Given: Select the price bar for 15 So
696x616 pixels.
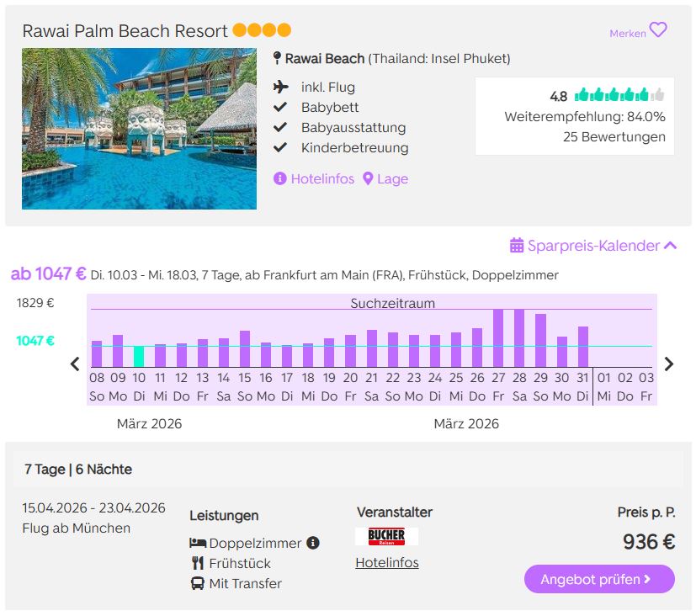Looking at the screenshot, I should click(245, 348).
